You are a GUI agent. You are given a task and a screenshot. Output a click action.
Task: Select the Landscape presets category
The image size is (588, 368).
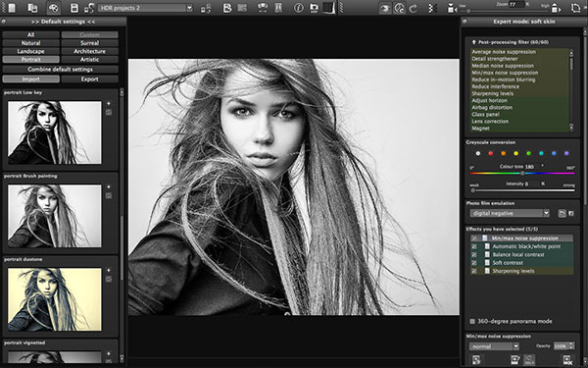(30, 51)
